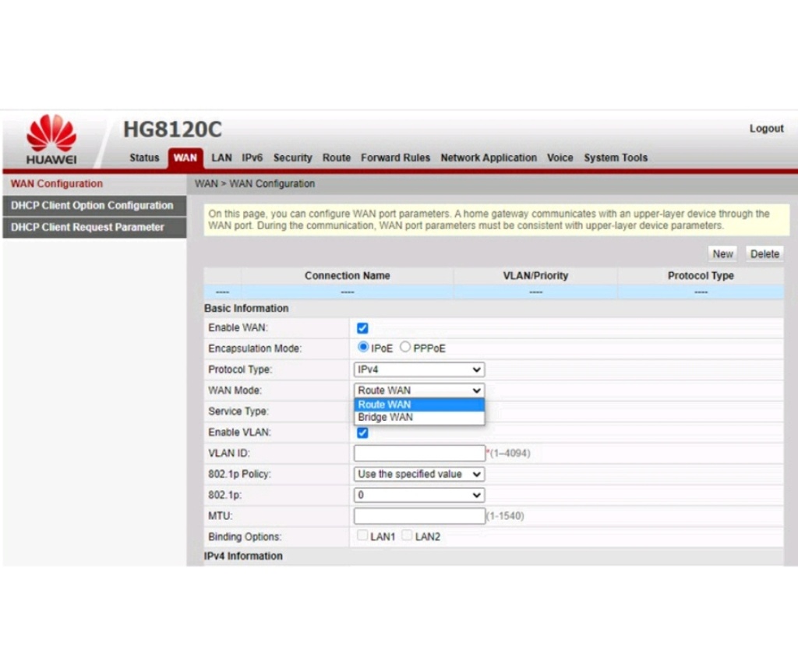This screenshot has width=798, height=672.
Task: Click the HG8120C model title
Action: coord(172,129)
